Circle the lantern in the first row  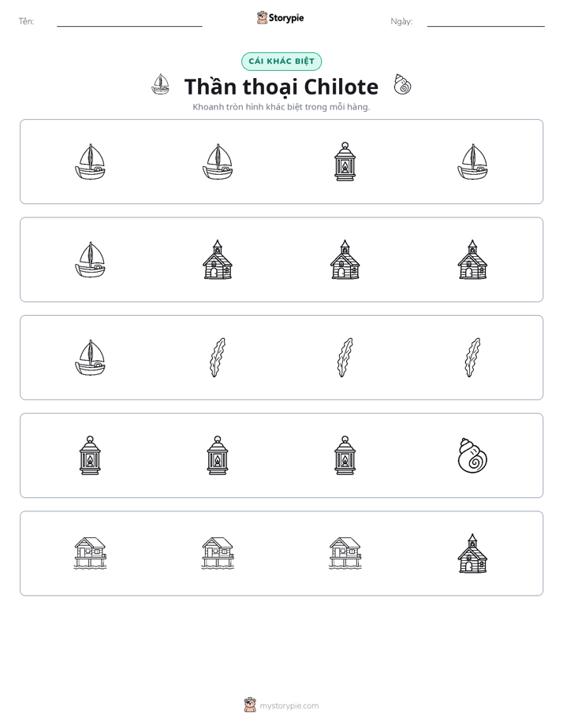pos(345,162)
